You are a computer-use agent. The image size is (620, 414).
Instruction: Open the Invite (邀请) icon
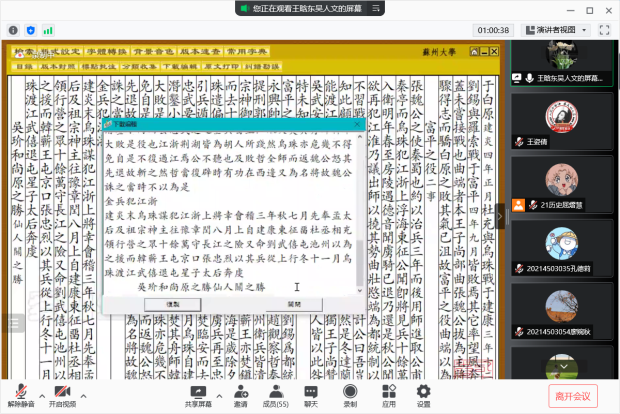(x=241, y=391)
